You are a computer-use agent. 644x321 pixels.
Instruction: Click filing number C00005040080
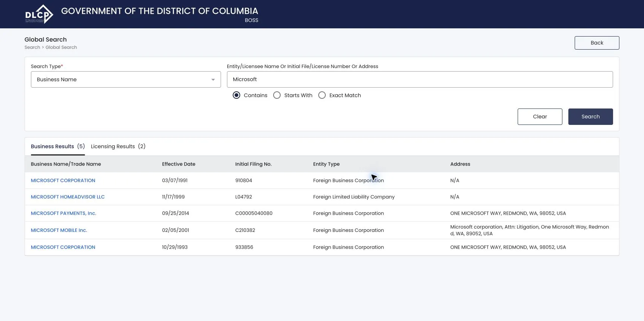tap(254, 213)
